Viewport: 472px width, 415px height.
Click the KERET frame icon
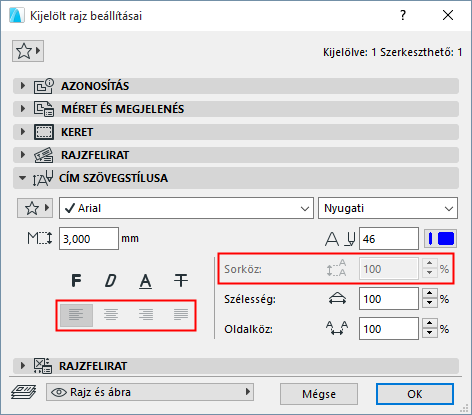(x=43, y=132)
